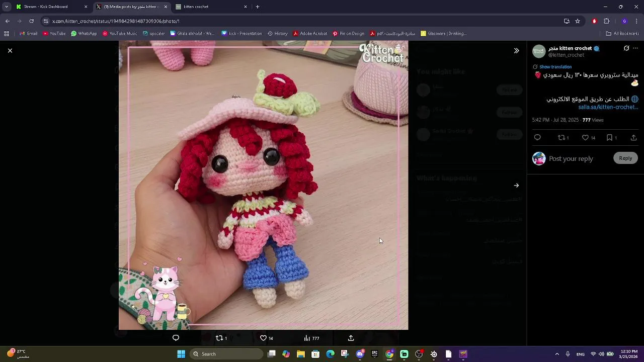Open Discord from taskbar
This screenshot has height=362, width=644.
click(360, 354)
